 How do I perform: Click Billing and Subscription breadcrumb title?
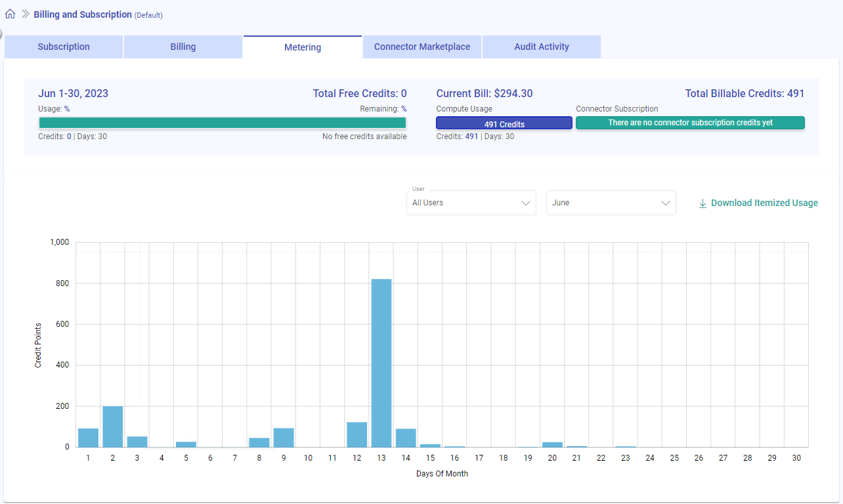[x=83, y=14]
